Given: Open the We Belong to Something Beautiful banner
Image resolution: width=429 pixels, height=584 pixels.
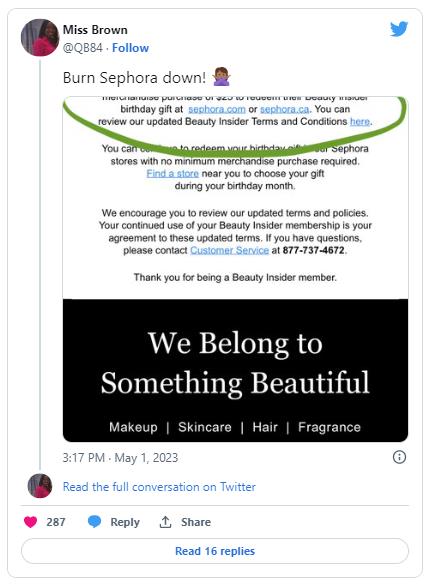Looking at the screenshot, I should pos(235,370).
